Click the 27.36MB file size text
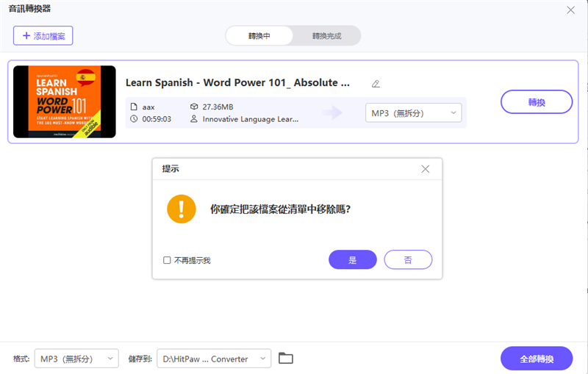Image resolution: width=588 pixels, height=374 pixels. tap(218, 107)
